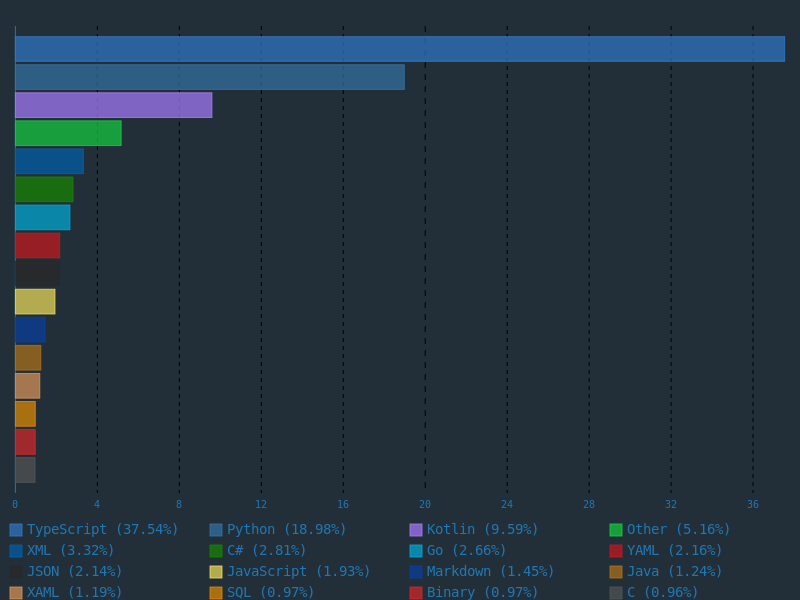The width and height of the screenshot is (800, 600).
Task: Toggle the XML (3.32%) legend label
Action: (x=70, y=551)
